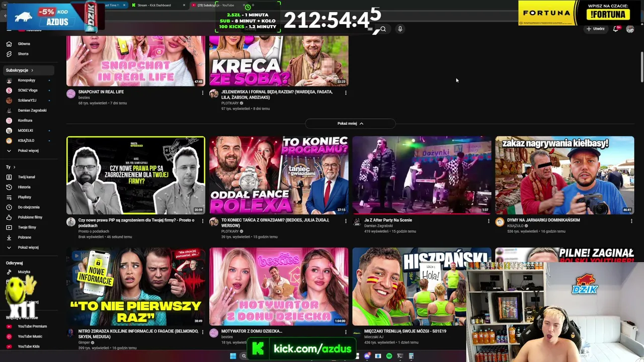644x362 pixels.
Task: Open MODELKI channel avatar in sidebar
Action: [x=9, y=131]
